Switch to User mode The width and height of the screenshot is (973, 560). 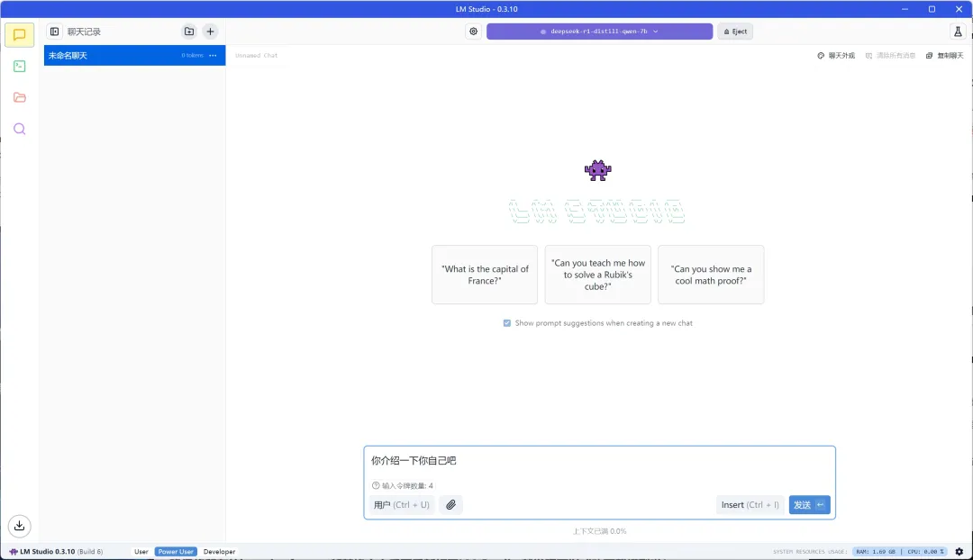pos(141,551)
